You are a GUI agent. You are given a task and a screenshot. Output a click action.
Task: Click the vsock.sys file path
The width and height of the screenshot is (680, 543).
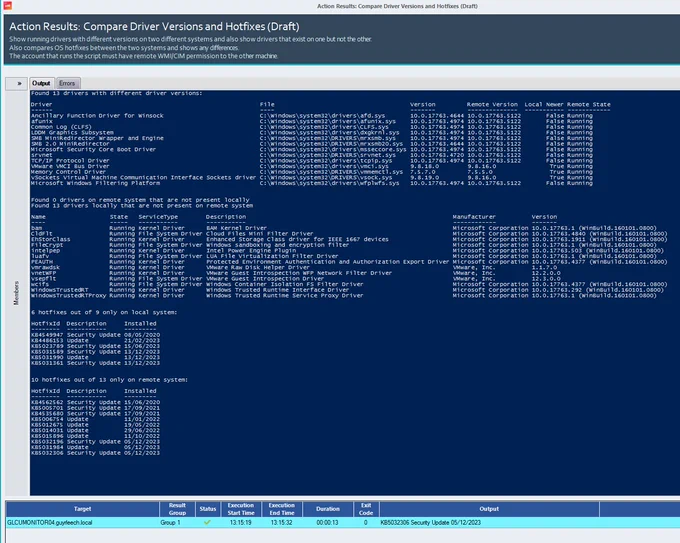coord(326,178)
